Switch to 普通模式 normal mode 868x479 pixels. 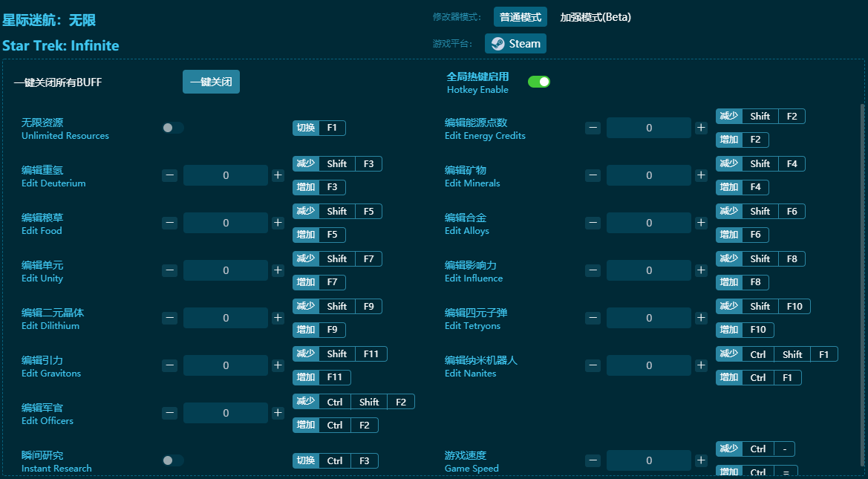pyautogui.click(x=521, y=17)
